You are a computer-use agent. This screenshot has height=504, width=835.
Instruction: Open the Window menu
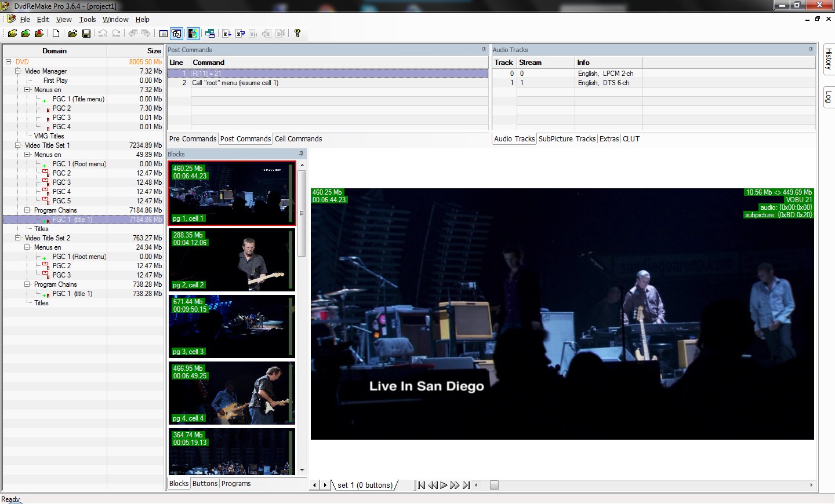coord(115,19)
